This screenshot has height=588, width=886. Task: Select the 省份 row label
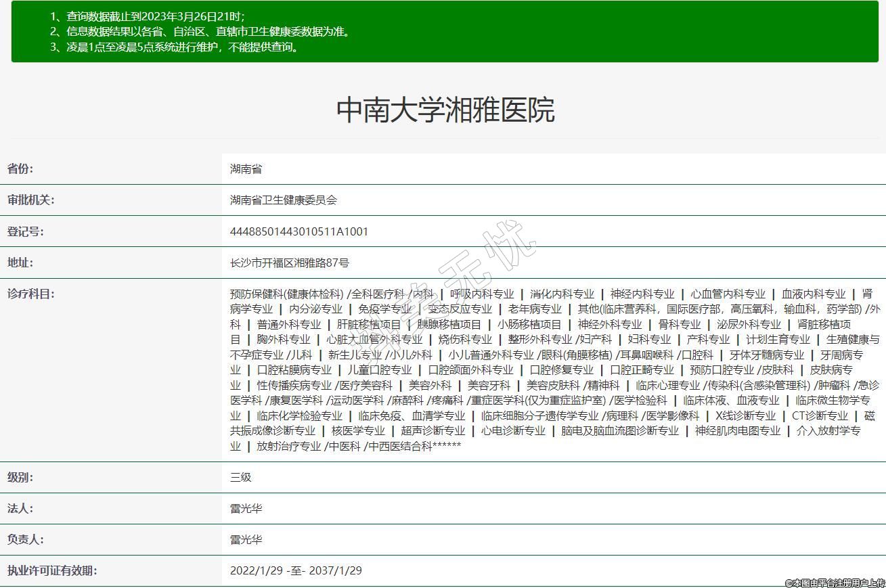(x=20, y=168)
